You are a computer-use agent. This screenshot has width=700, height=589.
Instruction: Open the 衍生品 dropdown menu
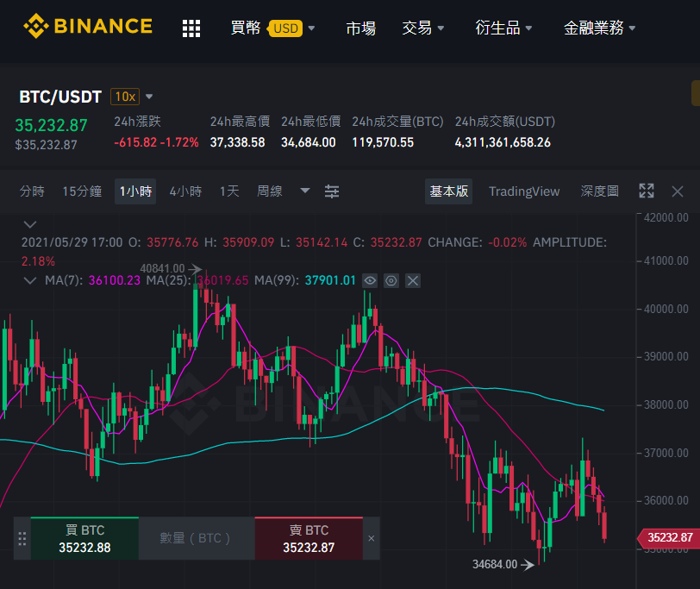(503, 28)
